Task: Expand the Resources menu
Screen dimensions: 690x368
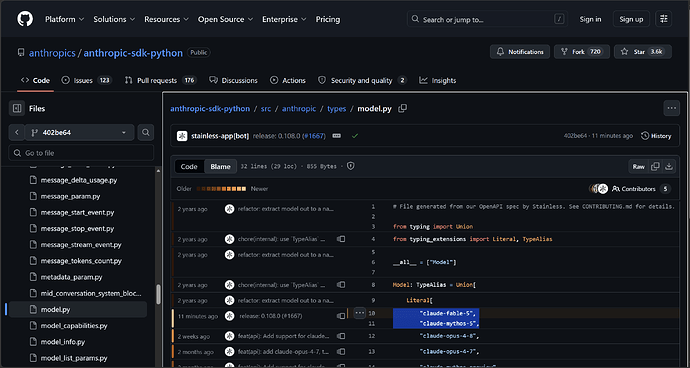Action: click(166, 19)
